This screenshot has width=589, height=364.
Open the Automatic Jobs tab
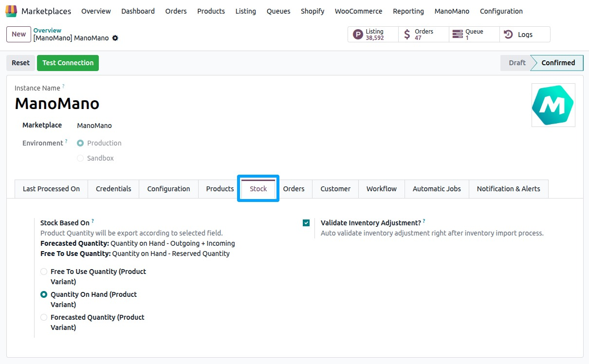437,189
